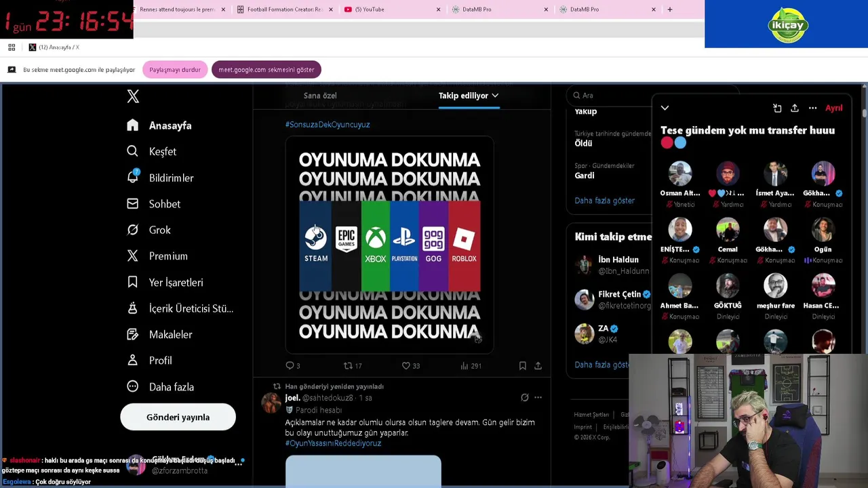Click İsmet Aya... avatar in the Space
The height and width of the screenshot is (488, 868).
775,174
